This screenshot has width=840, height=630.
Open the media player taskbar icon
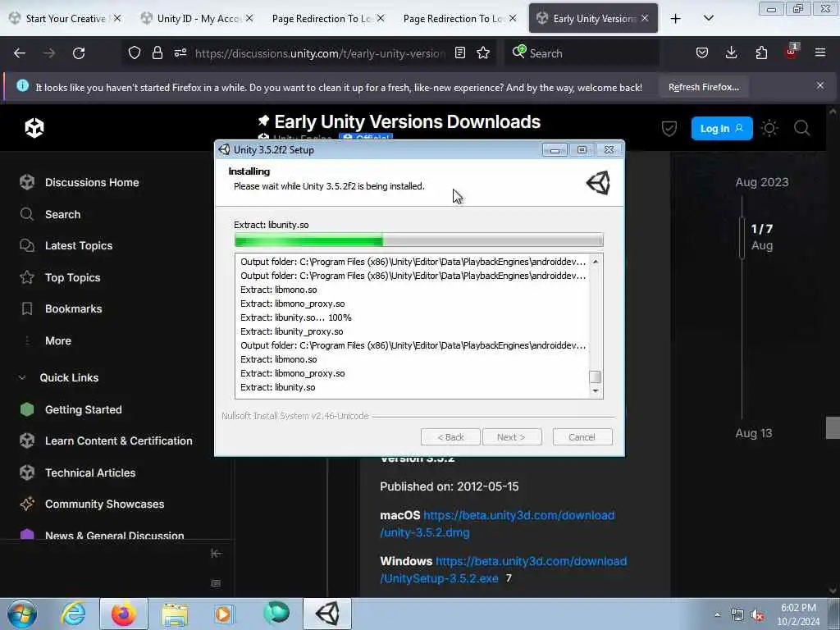point(224,614)
